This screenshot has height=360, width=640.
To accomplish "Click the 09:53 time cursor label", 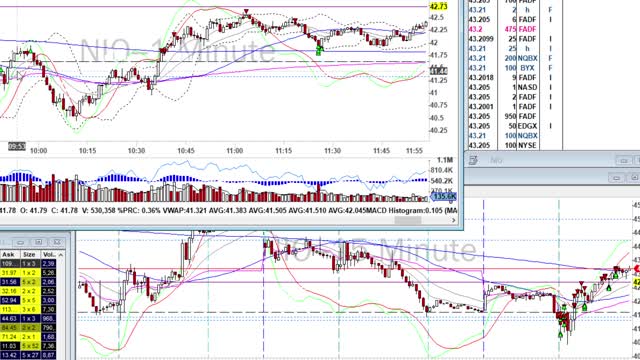I will (17, 146).
